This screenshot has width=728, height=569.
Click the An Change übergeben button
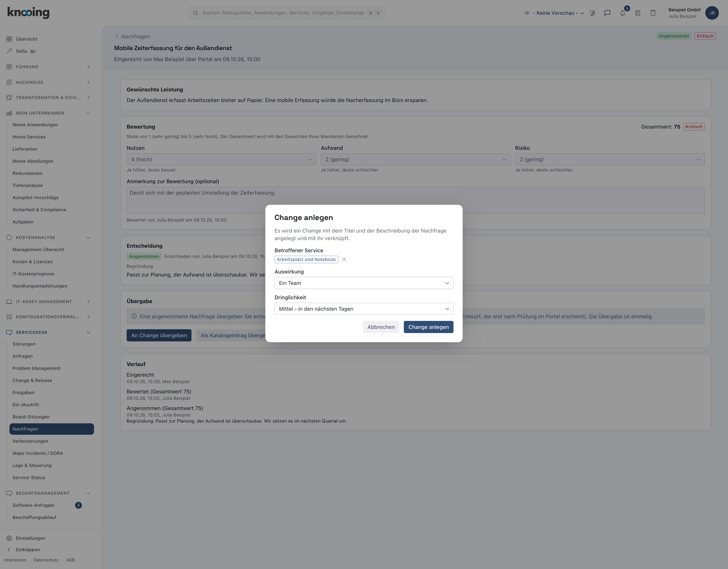tap(159, 335)
